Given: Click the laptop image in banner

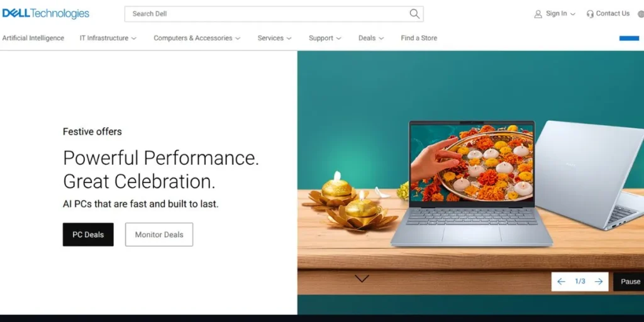Looking at the screenshot, I should (472, 183).
